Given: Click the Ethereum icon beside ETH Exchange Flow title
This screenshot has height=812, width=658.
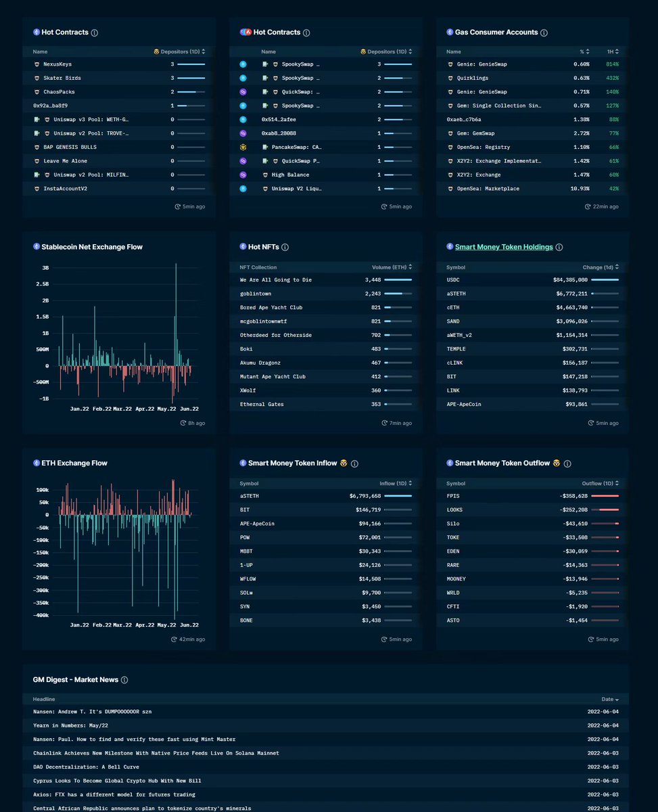Looking at the screenshot, I should coord(37,463).
